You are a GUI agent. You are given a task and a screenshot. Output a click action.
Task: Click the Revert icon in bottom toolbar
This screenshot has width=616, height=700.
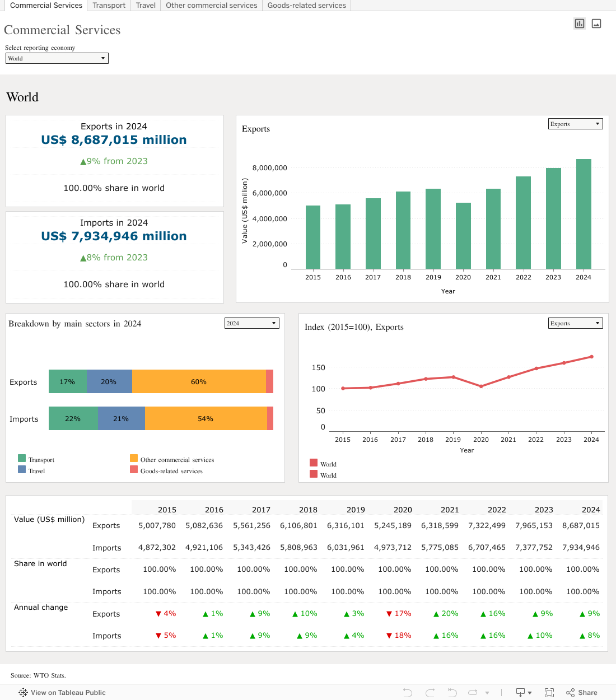tap(452, 693)
